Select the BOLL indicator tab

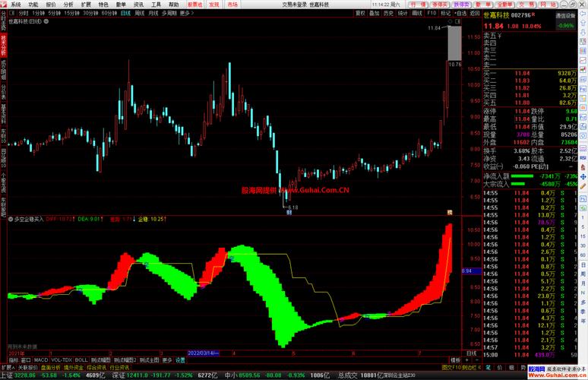coord(81,360)
